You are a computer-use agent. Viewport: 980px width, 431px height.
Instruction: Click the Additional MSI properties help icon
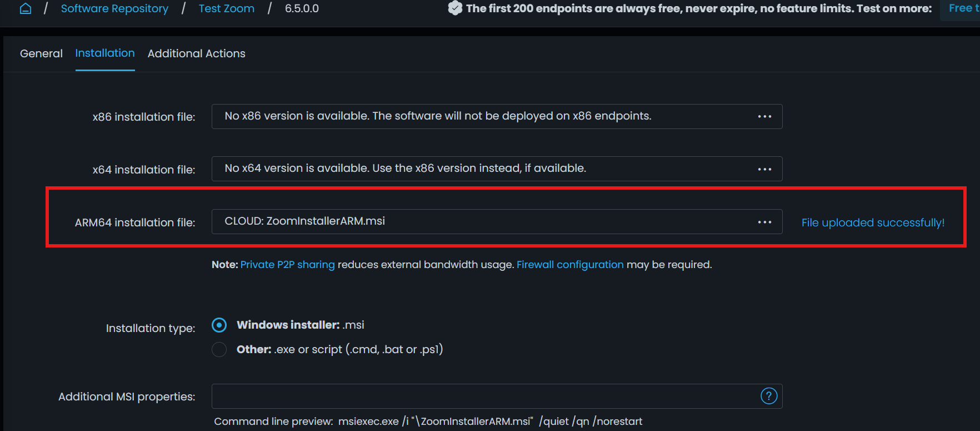[768, 396]
